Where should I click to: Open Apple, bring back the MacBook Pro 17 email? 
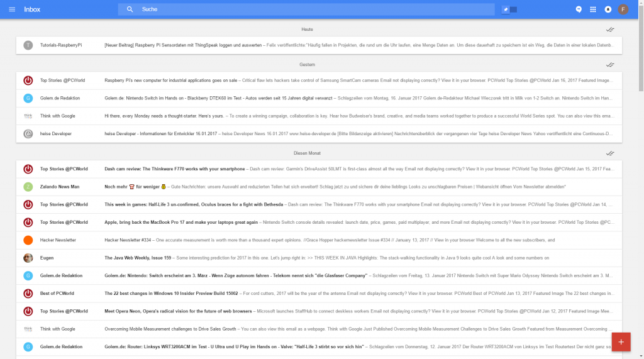[x=319, y=222]
